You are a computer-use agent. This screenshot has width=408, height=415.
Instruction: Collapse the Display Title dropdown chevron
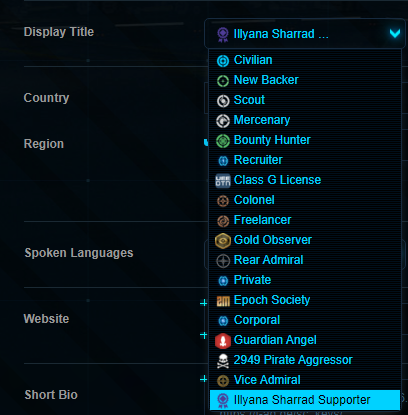[395, 33]
